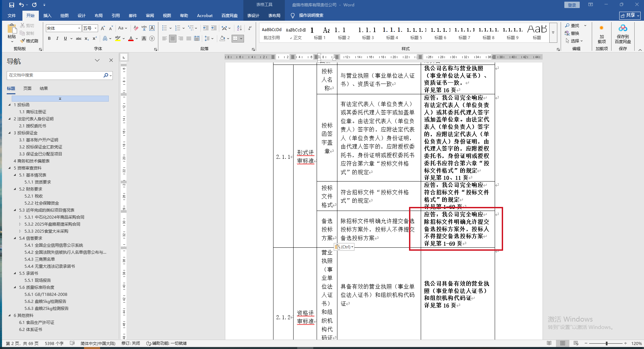This screenshot has width=644, height=349.
Task: Switch to the 页面 tab in navigation pane
Action: click(27, 89)
